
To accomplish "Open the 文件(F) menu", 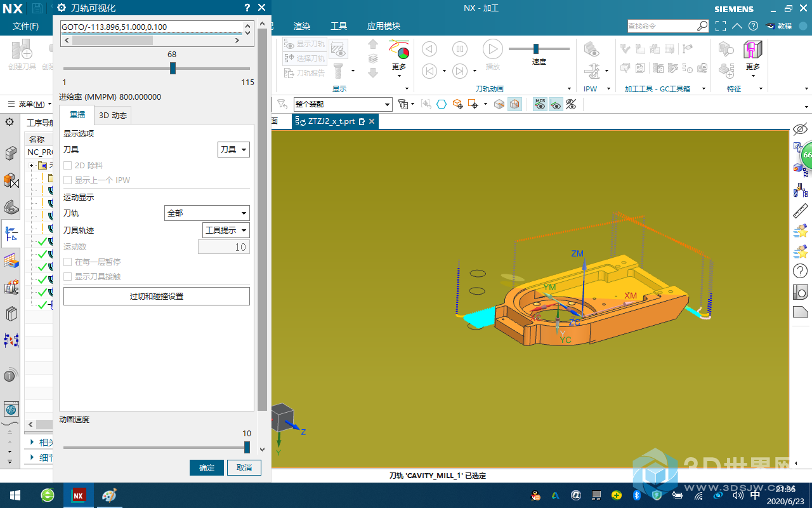I will 26,26.
